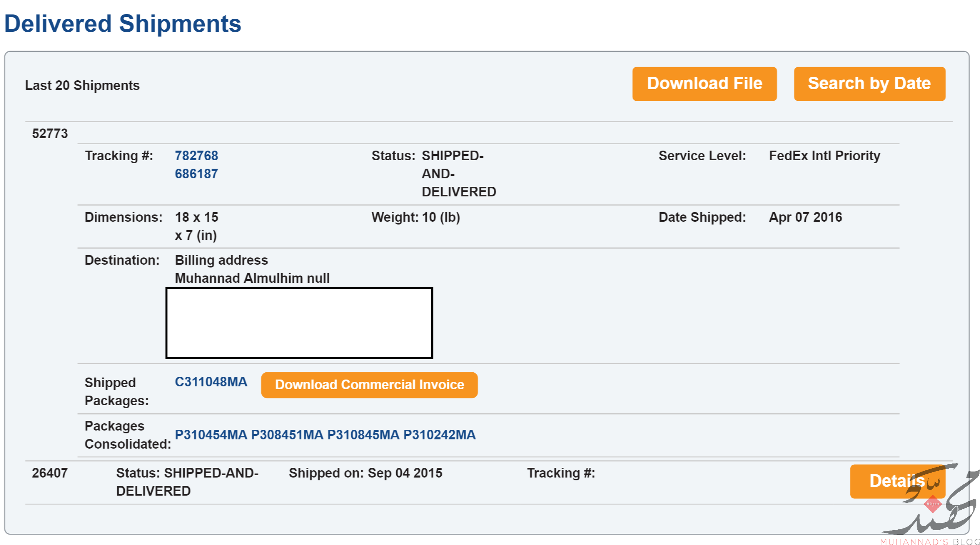Click the Apr 07 2016 shipped date

(x=805, y=217)
